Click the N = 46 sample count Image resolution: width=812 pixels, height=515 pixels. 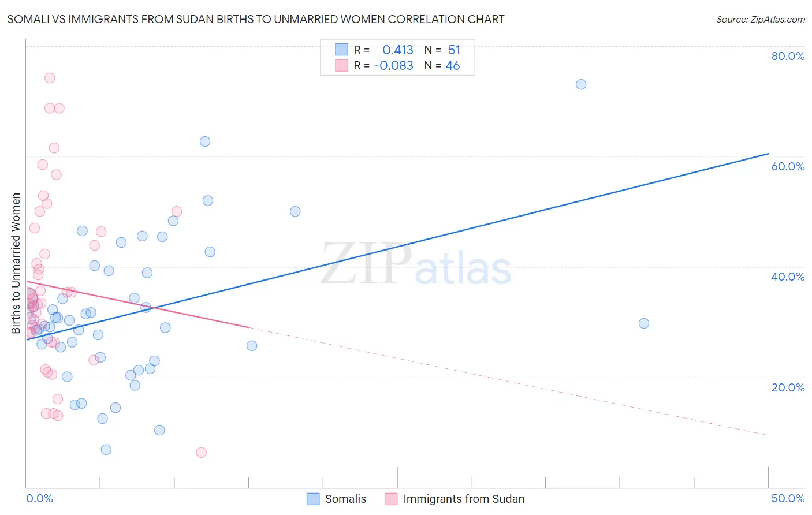(x=442, y=65)
